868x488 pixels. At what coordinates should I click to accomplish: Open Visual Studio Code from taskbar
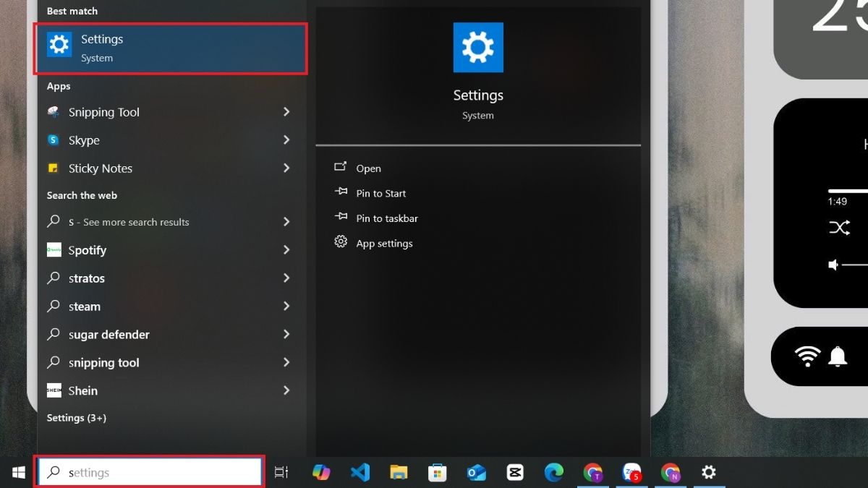(360, 473)
